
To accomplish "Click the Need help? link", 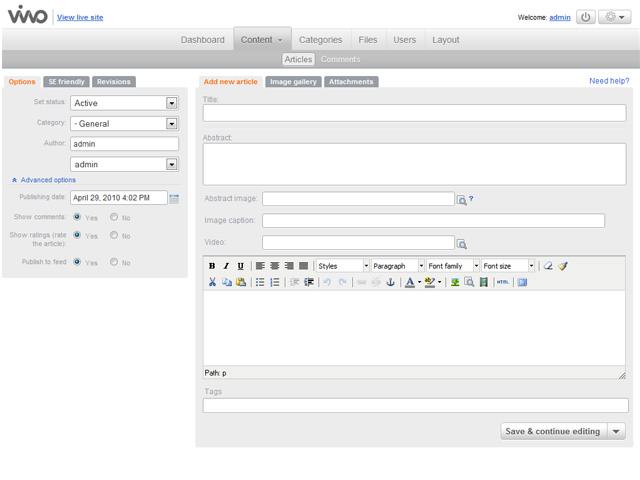I will point(609,81).
